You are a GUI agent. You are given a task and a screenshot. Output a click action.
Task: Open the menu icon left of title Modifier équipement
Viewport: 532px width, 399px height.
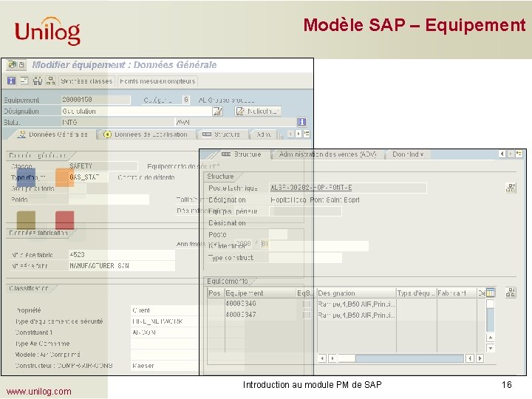(x=13, y=64)
